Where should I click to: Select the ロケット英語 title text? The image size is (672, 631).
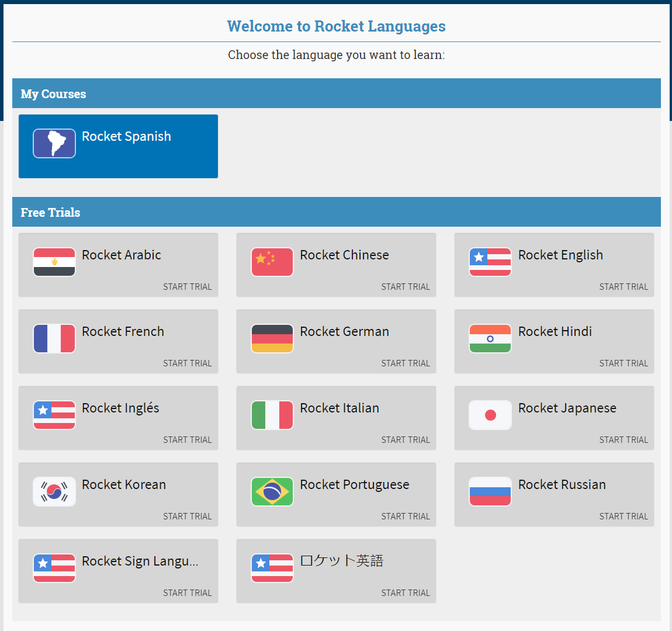[x=342, y=561]
